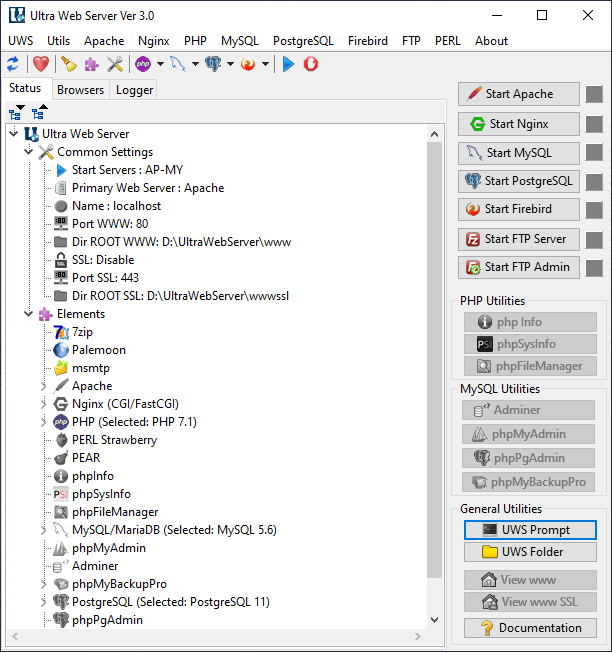
Task: Switch to the Browsers tab
Action: 80,90
